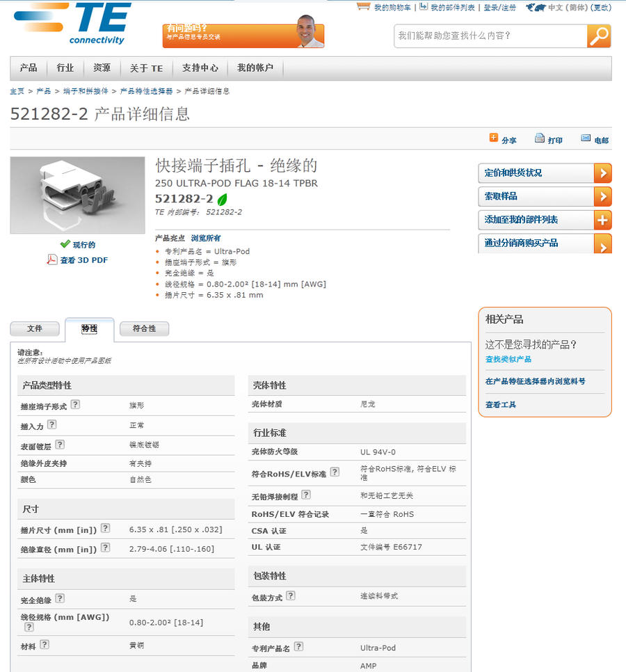Open the 我的帐户 navigation menu
This screenshot has height=672, width=626.
(255, 68)
